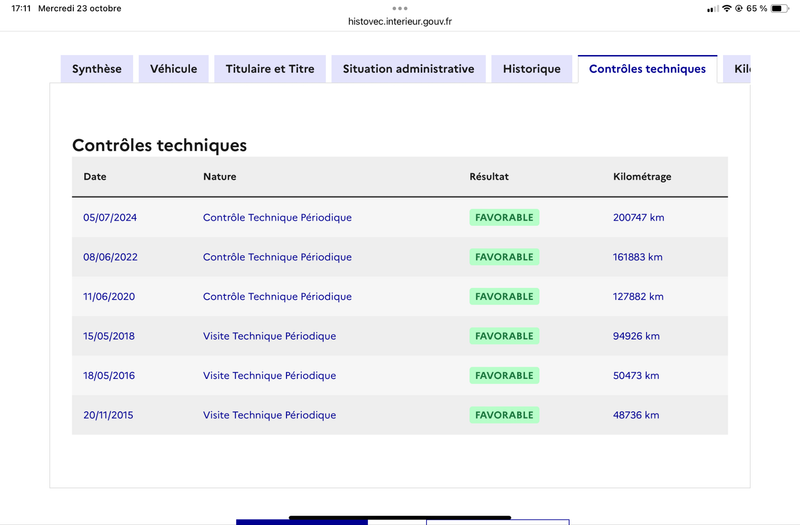Image resolution: width=800 pixels, height=525 pixels.
Task: Click the 48736 km mileage value
Action: (636, 415)
